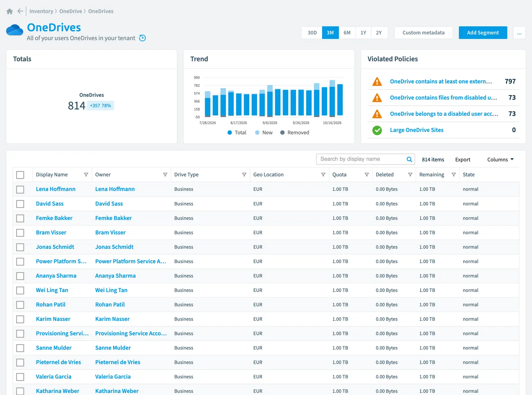532x395 pixels.
Task: Check the select-all header checkbox
Action: tap(20, 175)
